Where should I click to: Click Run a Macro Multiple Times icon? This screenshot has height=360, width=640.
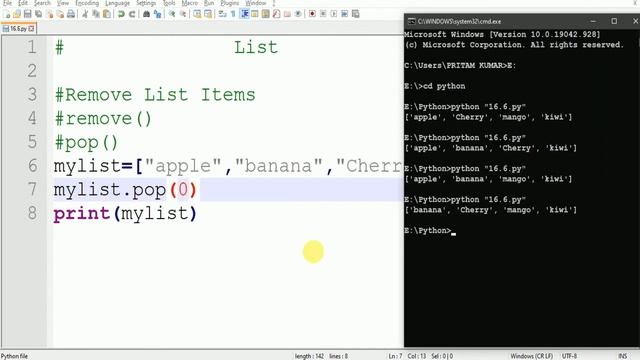(x=344, y=14)
